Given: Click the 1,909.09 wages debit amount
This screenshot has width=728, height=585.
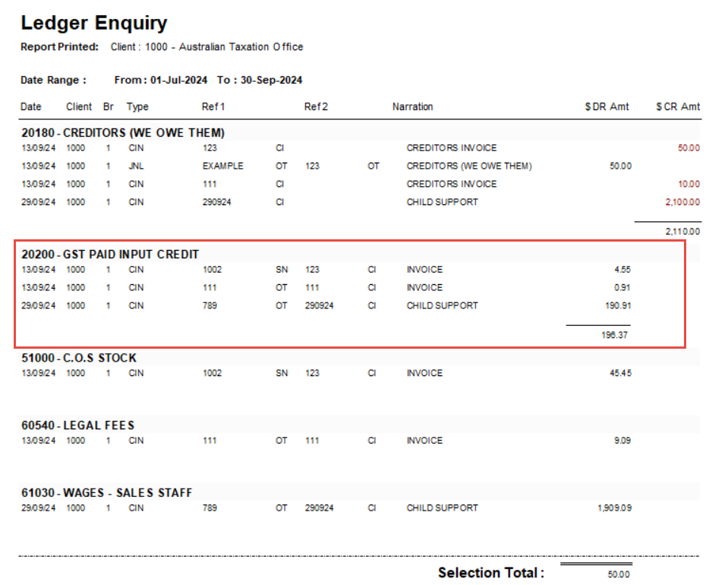Looking at the screenshot, I should [613, 508].
